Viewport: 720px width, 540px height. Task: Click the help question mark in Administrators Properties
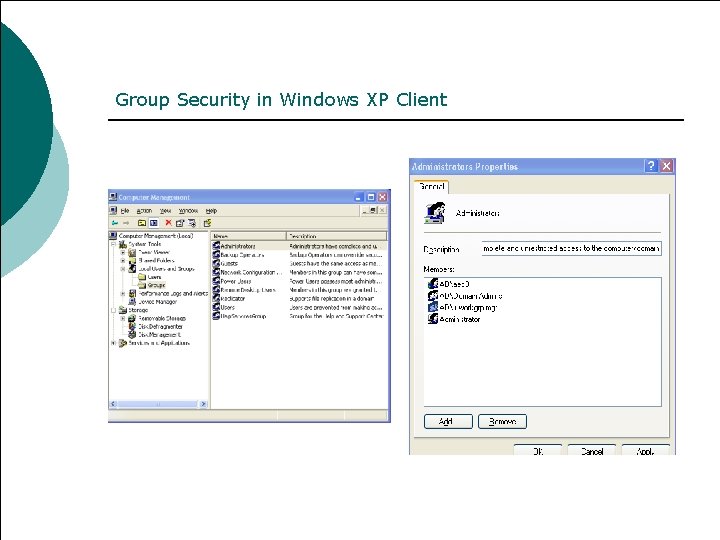651,166
